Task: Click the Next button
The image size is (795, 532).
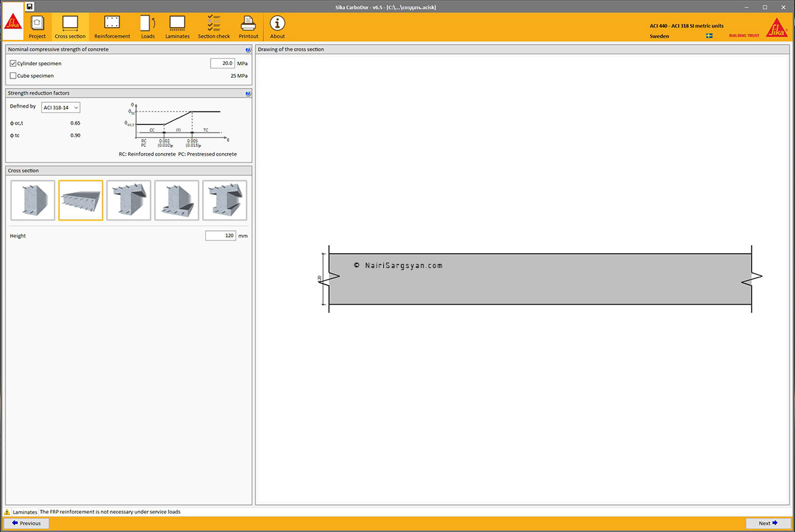Action: (768, 523)
